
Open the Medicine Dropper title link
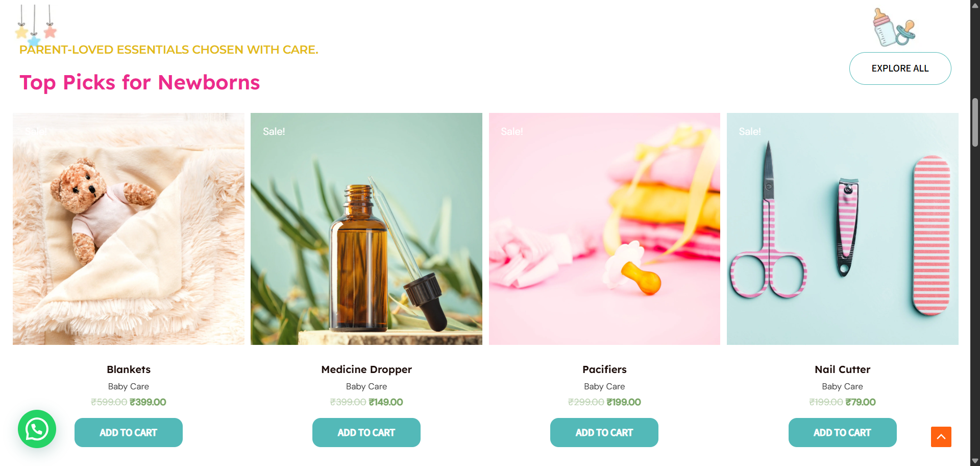[x=366, y=369]
